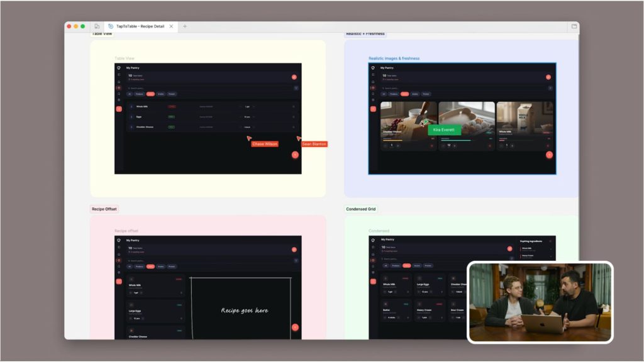Click the Realistic images & freshness frame title

click(x=394, y=58)
